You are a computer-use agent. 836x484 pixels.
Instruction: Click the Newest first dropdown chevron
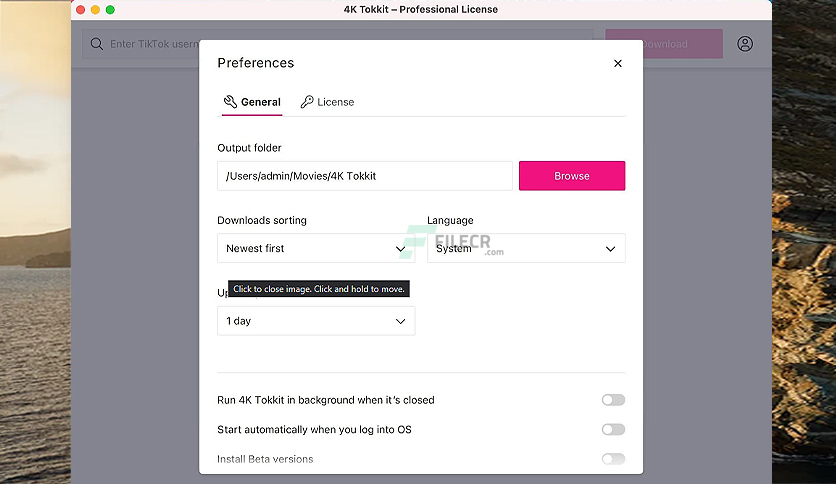tap(400, 249)
